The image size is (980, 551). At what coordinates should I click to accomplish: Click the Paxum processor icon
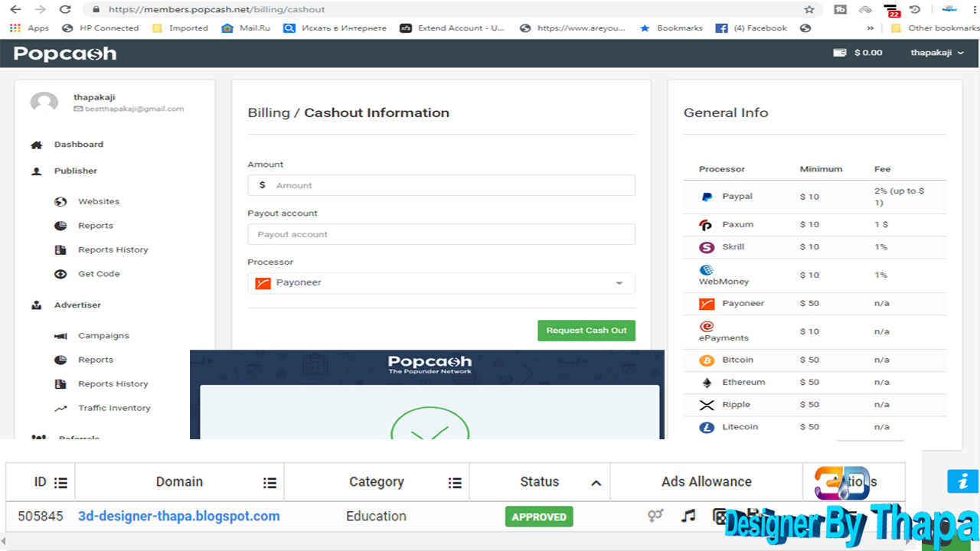(706, 225)
